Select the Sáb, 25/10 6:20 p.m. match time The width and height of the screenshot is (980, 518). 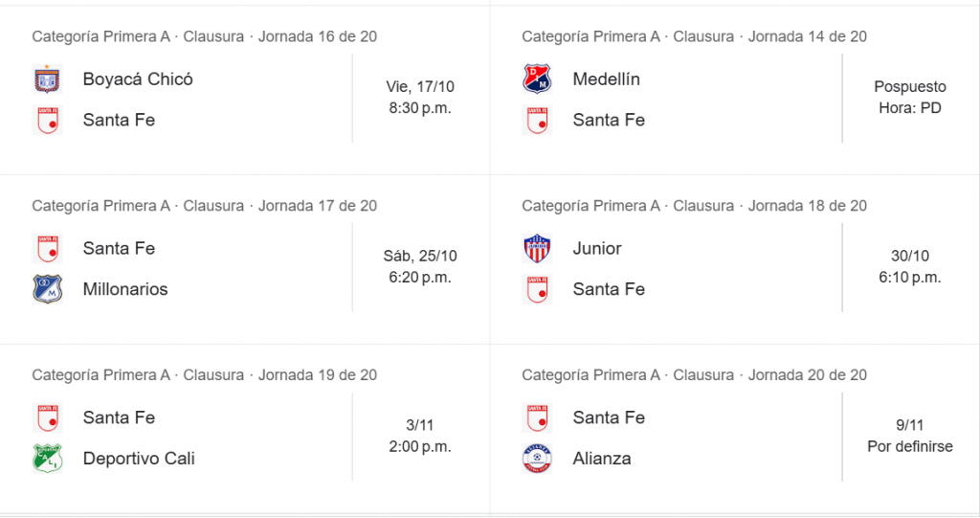pyautogui.click(x=420, y=267)
